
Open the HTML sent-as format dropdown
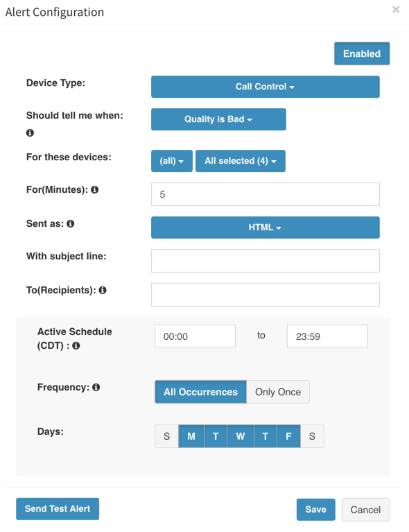point(266,228)
